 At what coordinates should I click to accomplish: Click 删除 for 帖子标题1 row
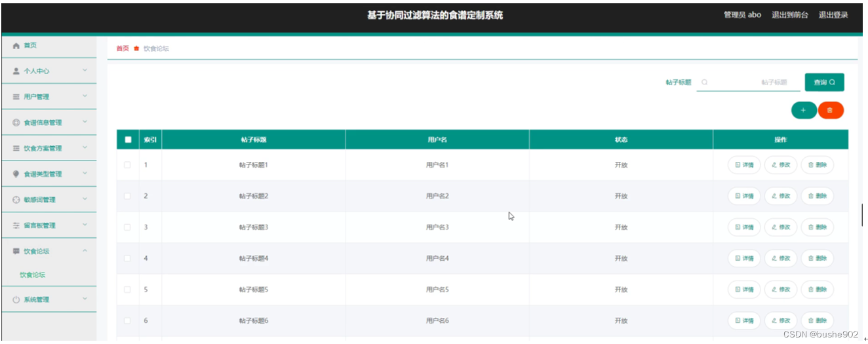point(818,165)
